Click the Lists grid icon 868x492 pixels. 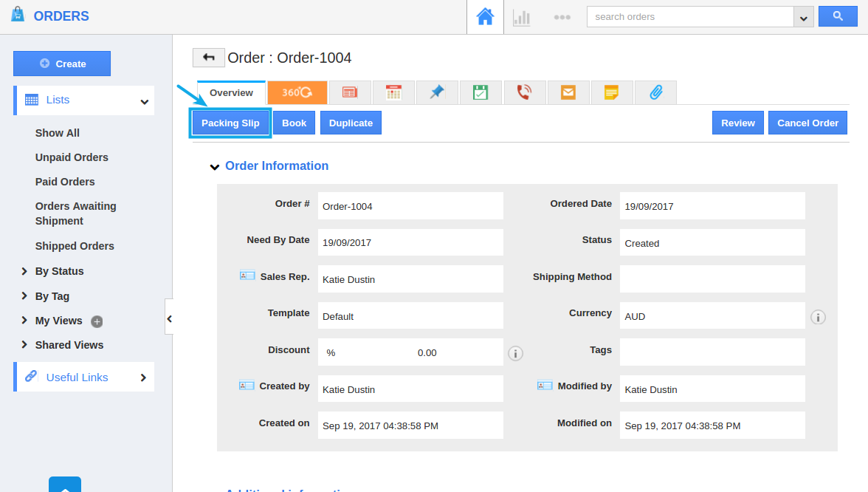click(32, 100)
